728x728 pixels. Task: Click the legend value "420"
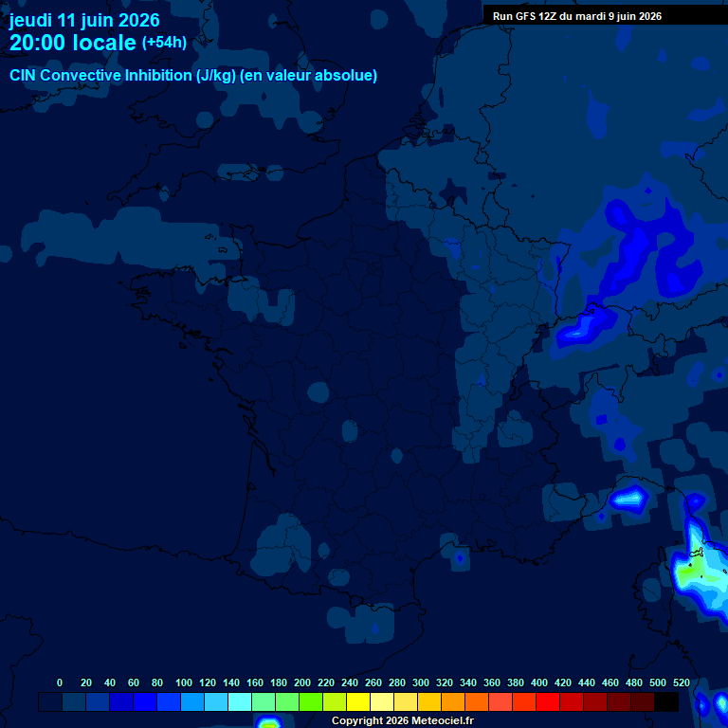tap(563, 682)
